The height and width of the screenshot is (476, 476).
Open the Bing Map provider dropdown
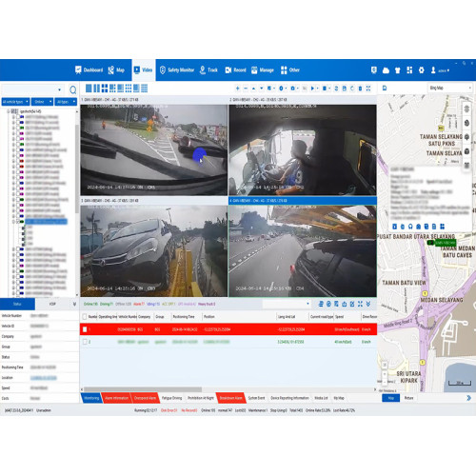pos(450,88)
